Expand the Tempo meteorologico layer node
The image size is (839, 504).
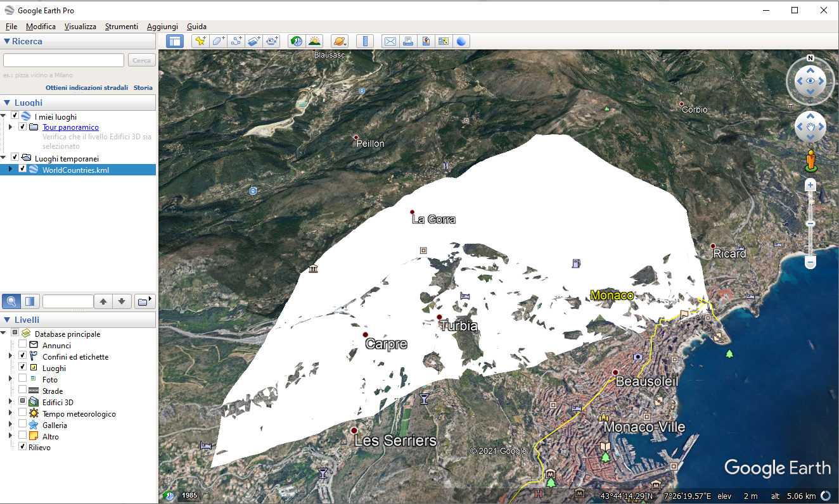(10, 413)
